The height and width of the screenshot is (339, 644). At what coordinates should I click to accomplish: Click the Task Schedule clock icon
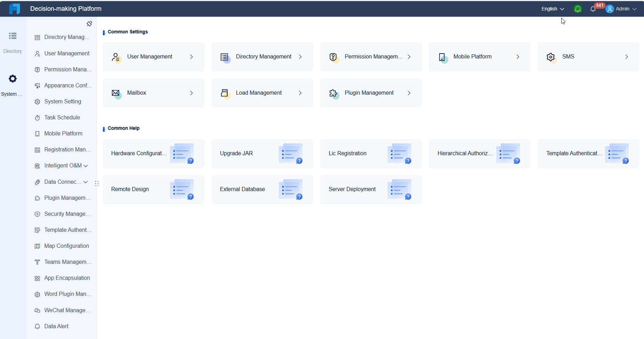(37, 118)
